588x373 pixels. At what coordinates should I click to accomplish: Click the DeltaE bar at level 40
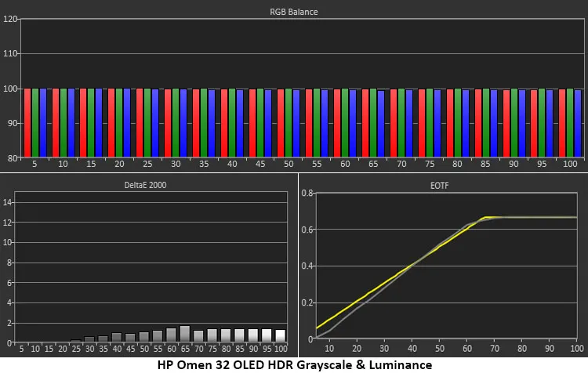pos(116,337)
